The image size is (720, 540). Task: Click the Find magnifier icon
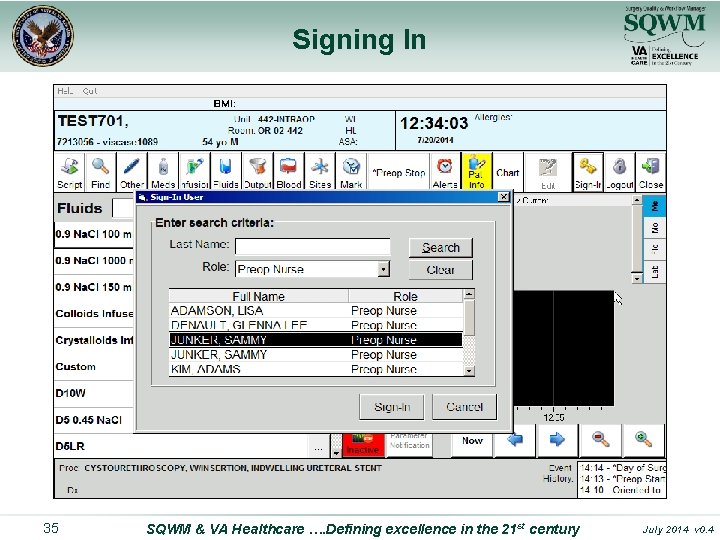tap(100, 172)
